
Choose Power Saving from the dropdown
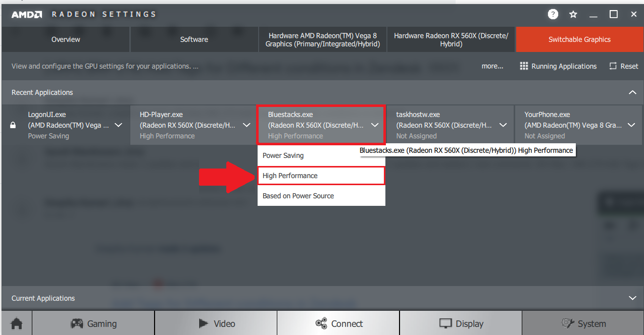point(321,155)
